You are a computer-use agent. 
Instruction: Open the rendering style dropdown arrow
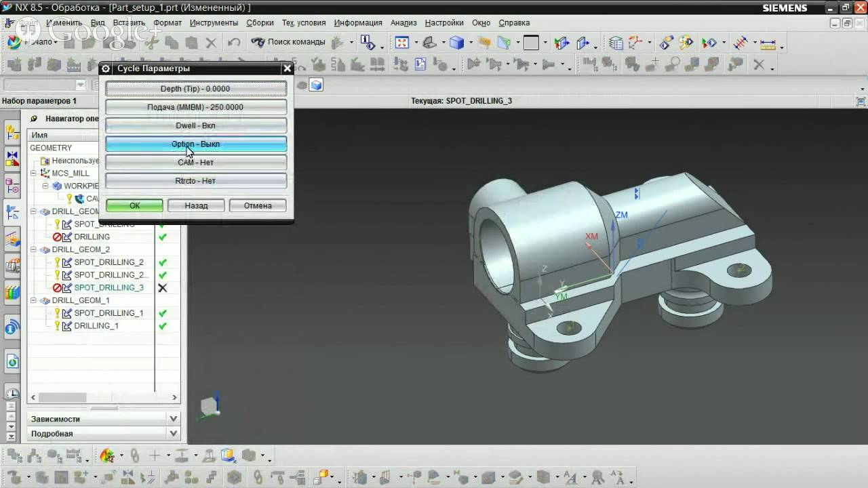471,44
